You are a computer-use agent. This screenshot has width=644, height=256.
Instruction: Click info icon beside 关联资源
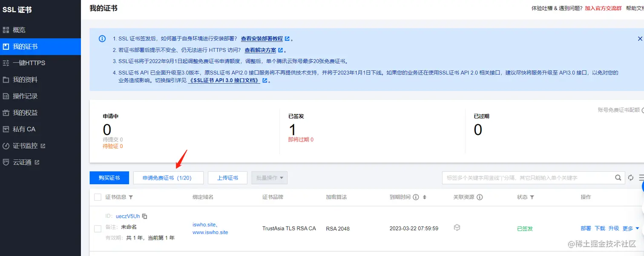click(480, 197)
